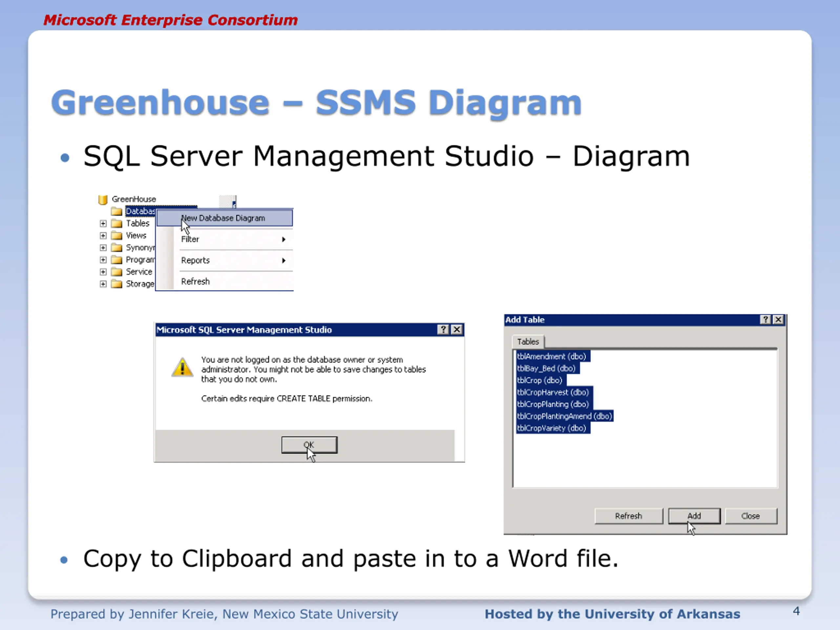Open the Filter submenu arrow
Screen dimensions: 840x630
(x=283, y=239)
